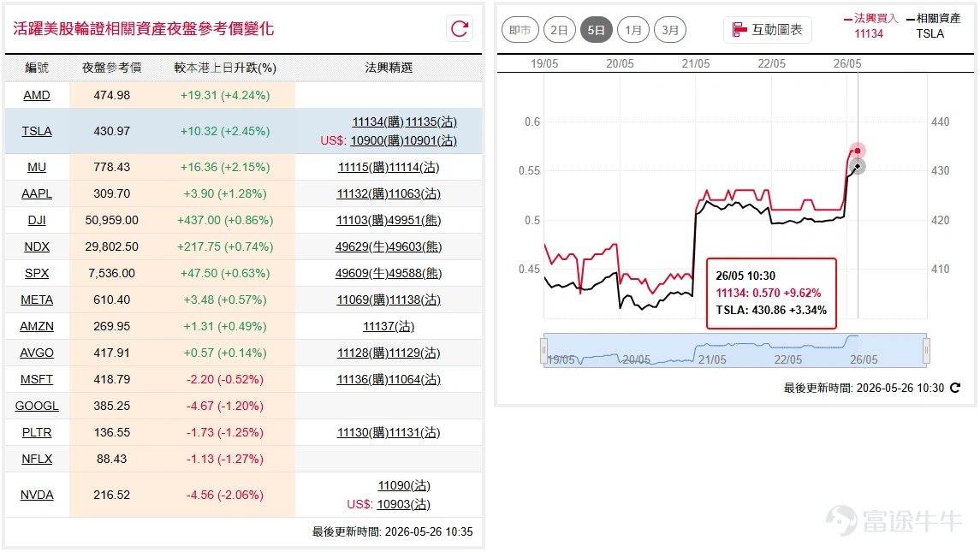Click the red data point marker on the chart
The width and height of the screenshot is (980, 552).
click(858, 151)
